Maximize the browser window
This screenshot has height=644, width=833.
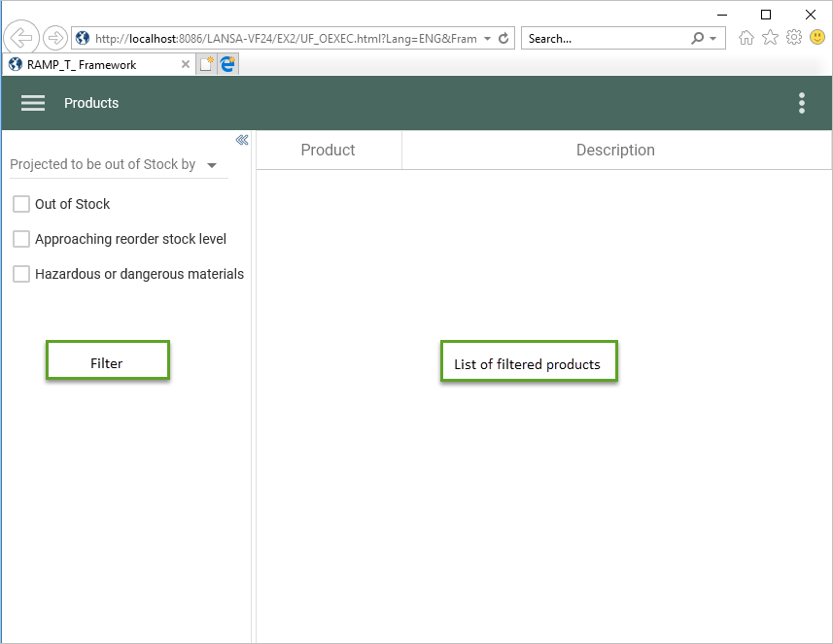tap(766, 15)
